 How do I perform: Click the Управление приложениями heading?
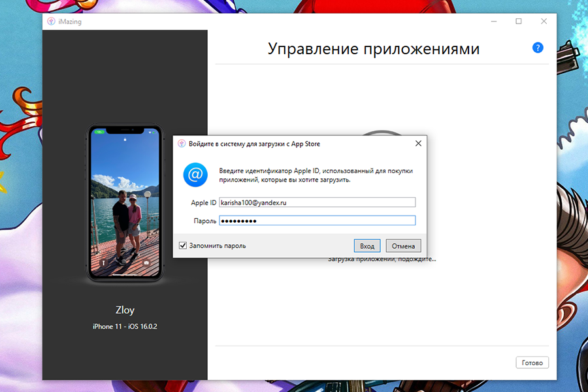coord(374,49)
